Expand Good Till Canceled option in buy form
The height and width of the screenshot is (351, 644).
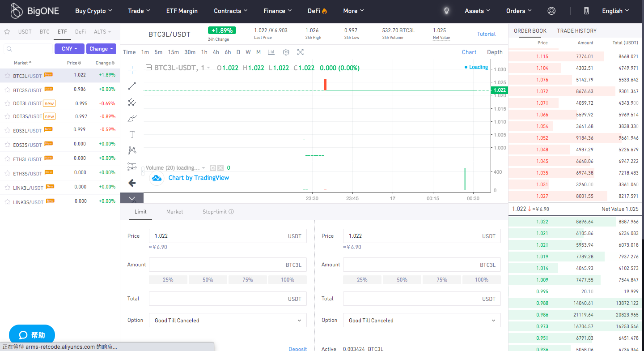tap(227, 321)
